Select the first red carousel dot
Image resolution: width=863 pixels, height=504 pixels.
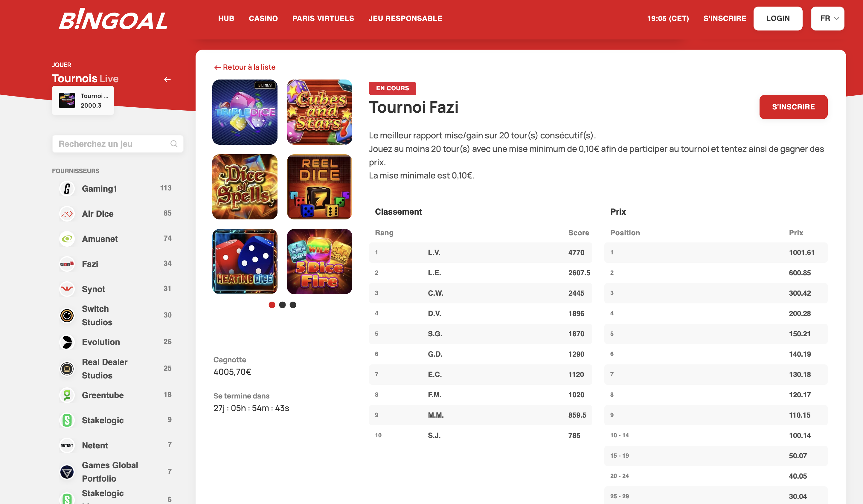click(x=272, y=305)
